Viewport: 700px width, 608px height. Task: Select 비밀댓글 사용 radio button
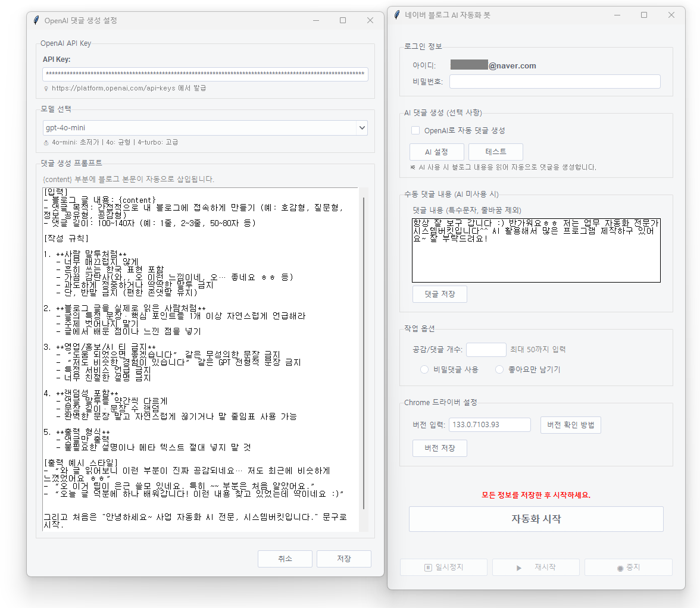pyautogui.click(x=424, y=369)
